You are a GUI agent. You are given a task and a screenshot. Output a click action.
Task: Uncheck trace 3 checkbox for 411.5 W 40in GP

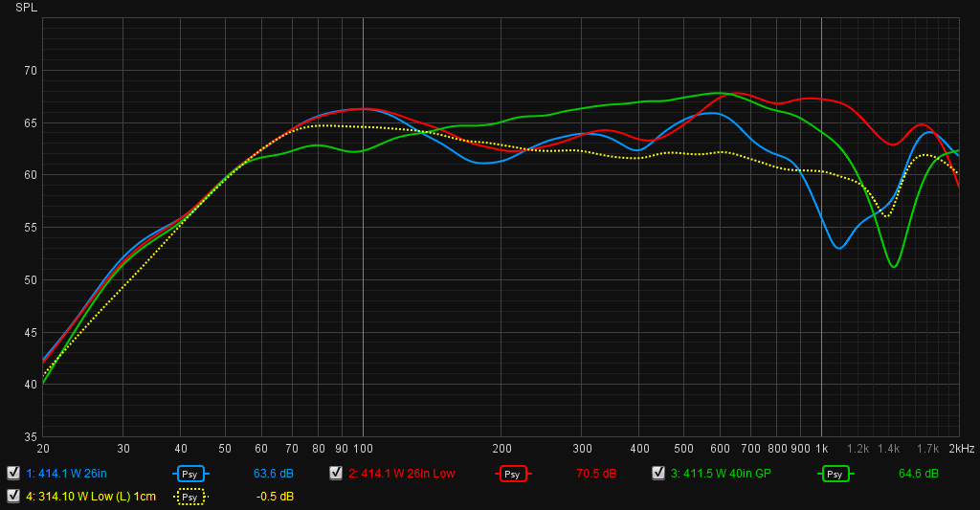coord(658,473)
